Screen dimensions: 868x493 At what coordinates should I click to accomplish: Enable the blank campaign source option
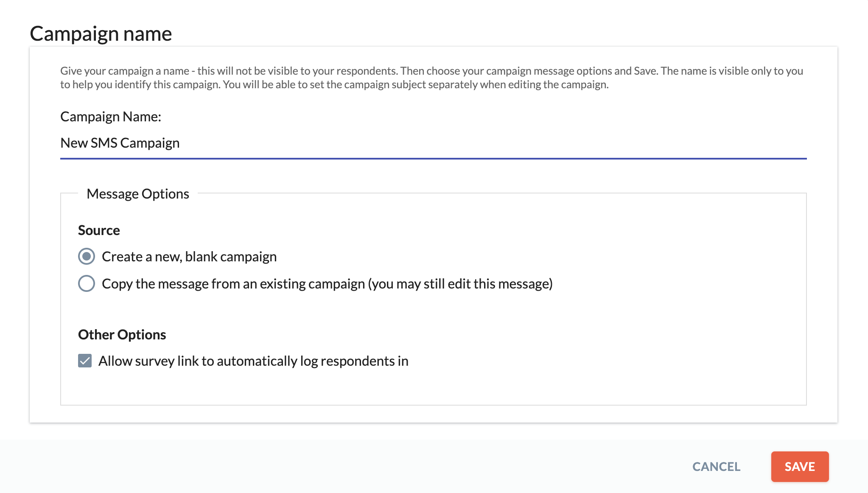point(86,256)
